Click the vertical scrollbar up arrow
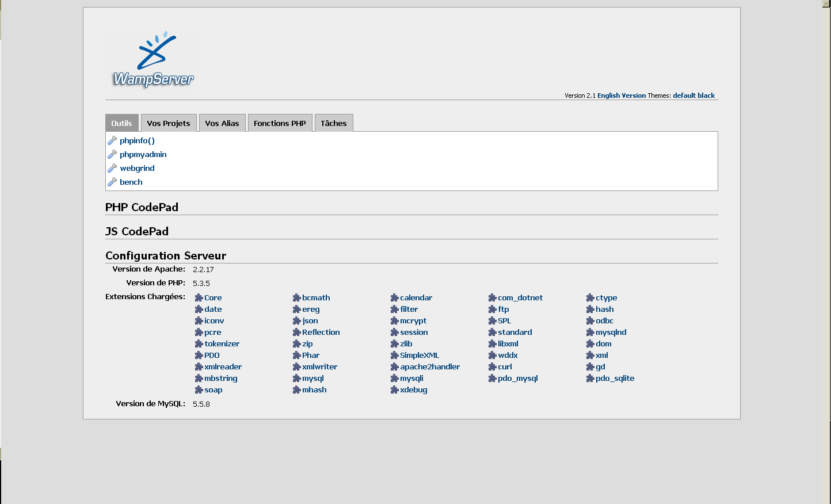Viewport: 831px width, 504px height. (x=826, y=3)
